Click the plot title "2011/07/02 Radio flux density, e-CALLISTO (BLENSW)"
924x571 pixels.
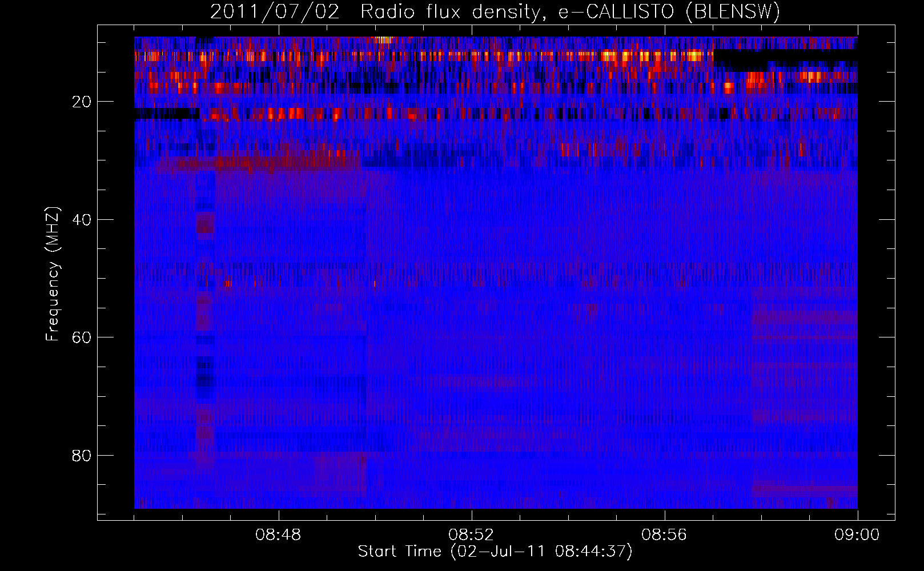(x=495, y=12)
